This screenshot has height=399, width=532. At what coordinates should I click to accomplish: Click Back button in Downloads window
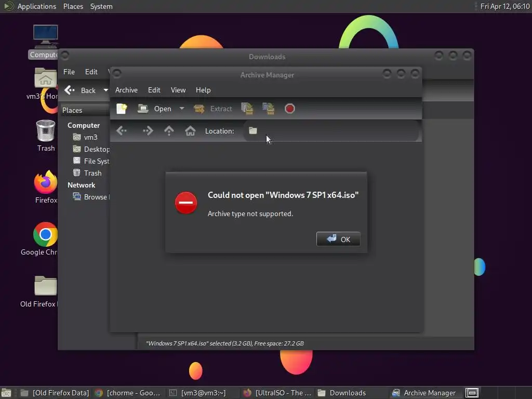click(80, 90)
